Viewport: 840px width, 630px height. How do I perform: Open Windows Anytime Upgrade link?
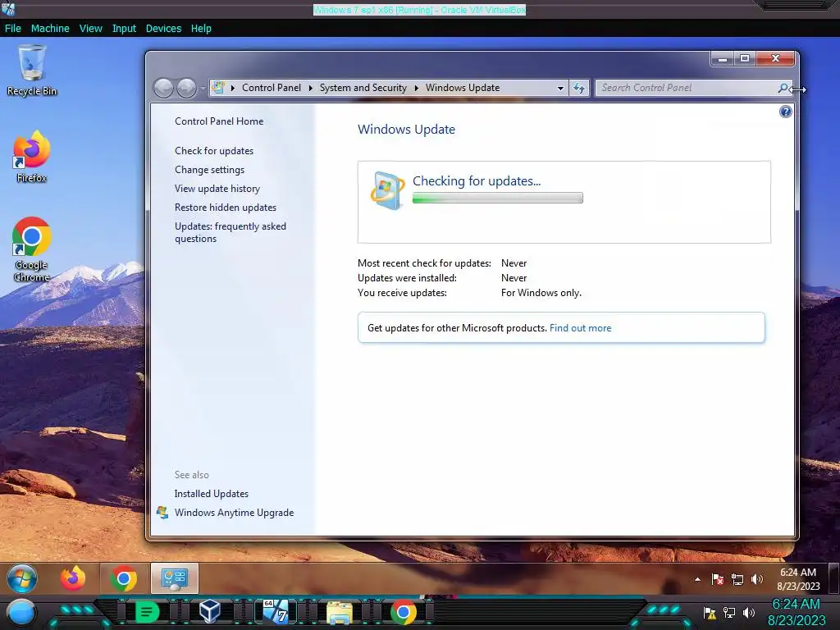[234, 513]
